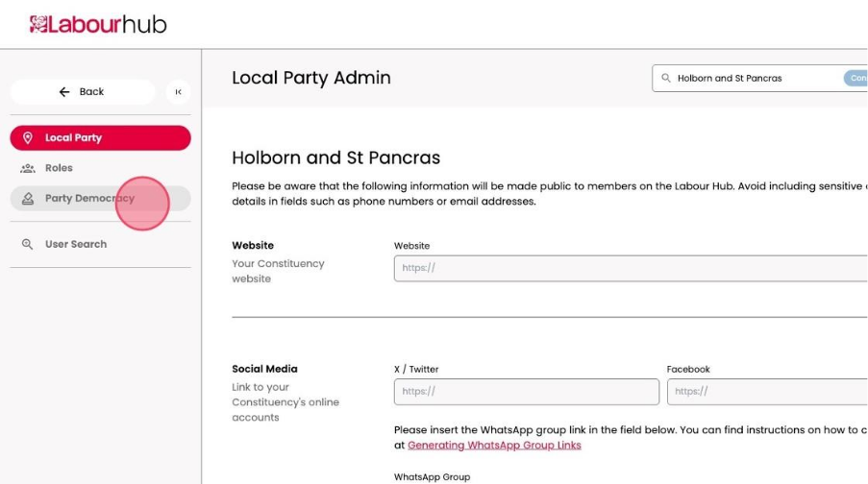Focus the Website URL input field
Viewport: 868px width, 484px height.
630,269
